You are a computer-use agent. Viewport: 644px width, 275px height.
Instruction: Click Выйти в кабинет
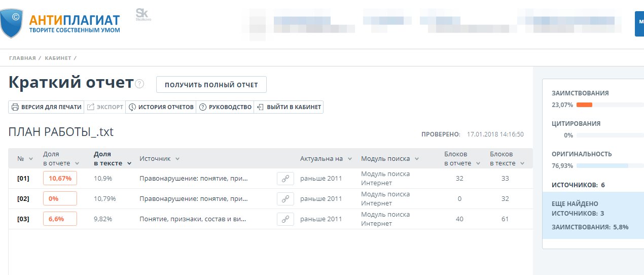click(289, 107)
